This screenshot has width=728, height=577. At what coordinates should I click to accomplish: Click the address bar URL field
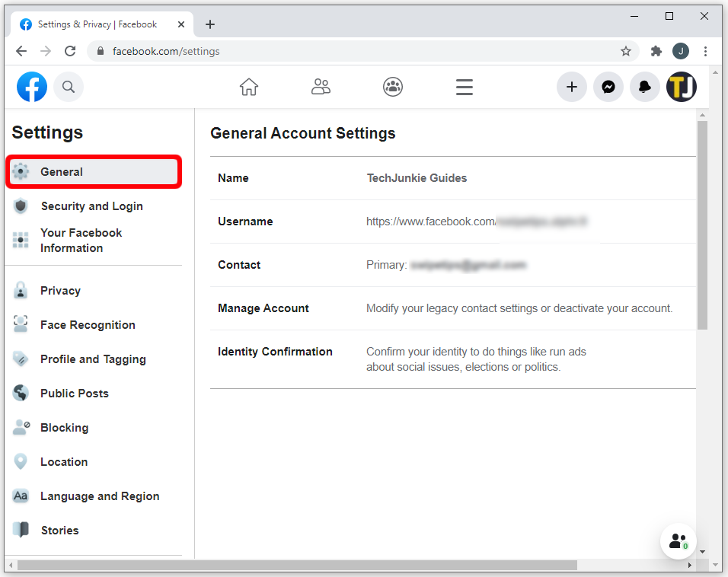pos(358,51)
